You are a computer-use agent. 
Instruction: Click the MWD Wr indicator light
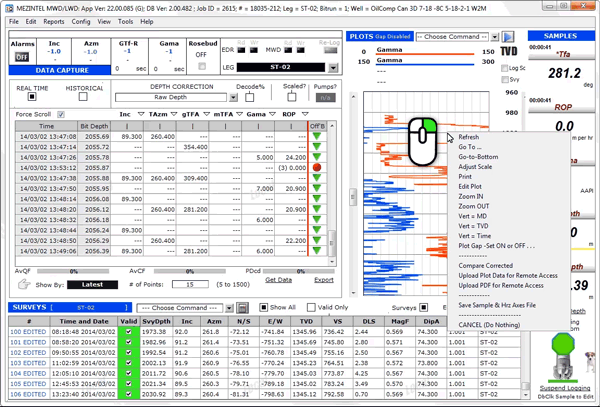point(301,50)
